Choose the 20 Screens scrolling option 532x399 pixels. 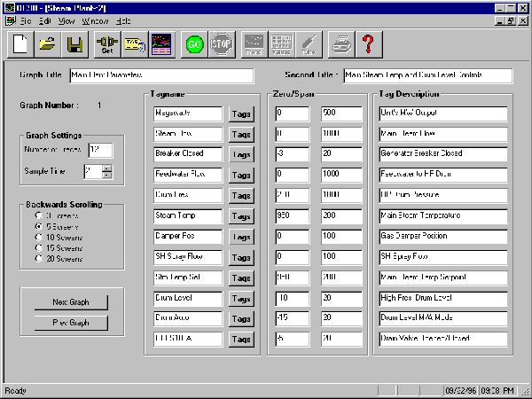[38, 259]
